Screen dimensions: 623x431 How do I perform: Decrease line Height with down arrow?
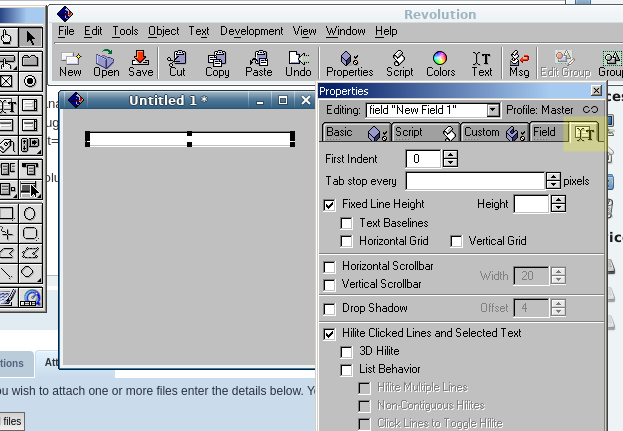point(559,208)
